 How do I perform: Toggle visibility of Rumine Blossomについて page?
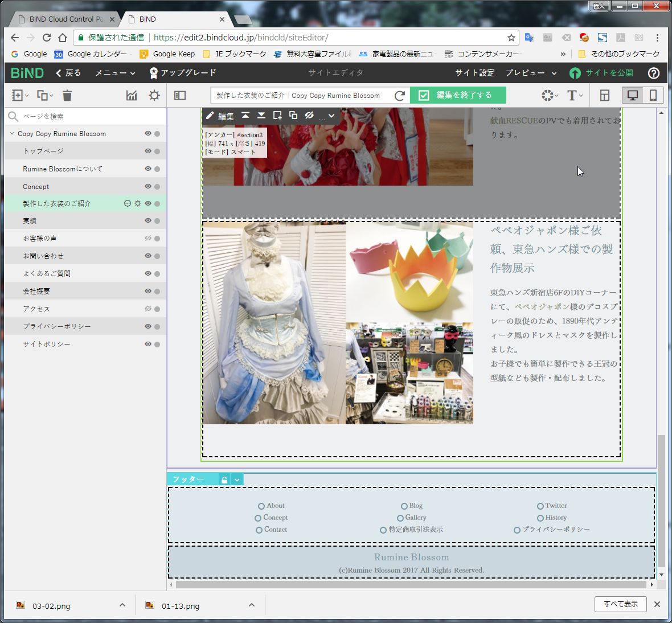pos(148,169)
